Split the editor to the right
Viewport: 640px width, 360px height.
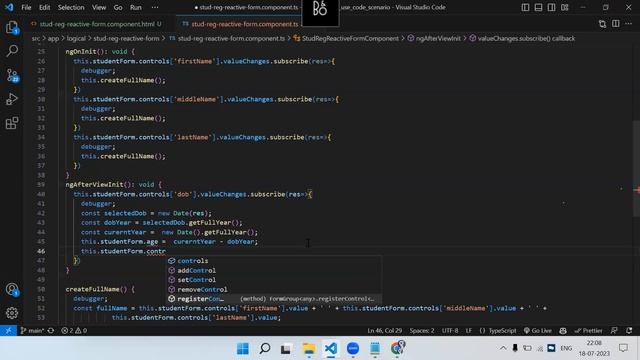[x=616, y=24]
